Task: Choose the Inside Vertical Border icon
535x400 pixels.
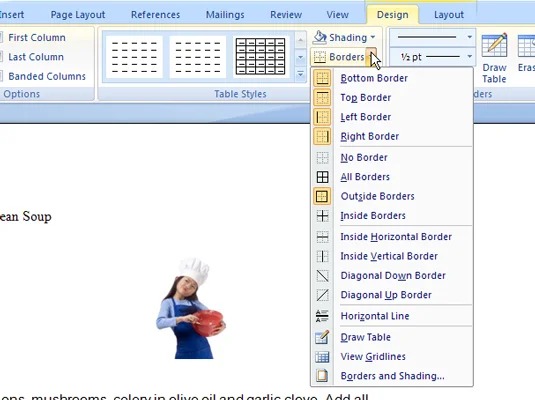Action: point(322,256)
